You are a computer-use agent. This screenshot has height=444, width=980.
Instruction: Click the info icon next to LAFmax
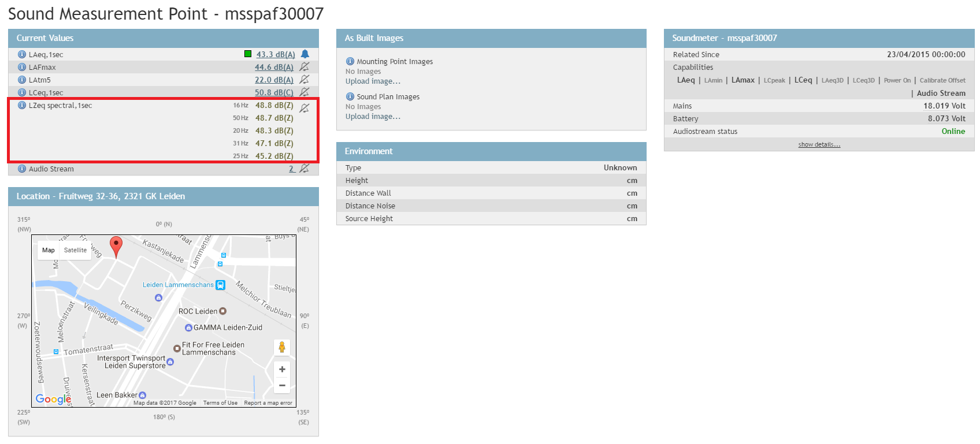(x=22, y=67)
